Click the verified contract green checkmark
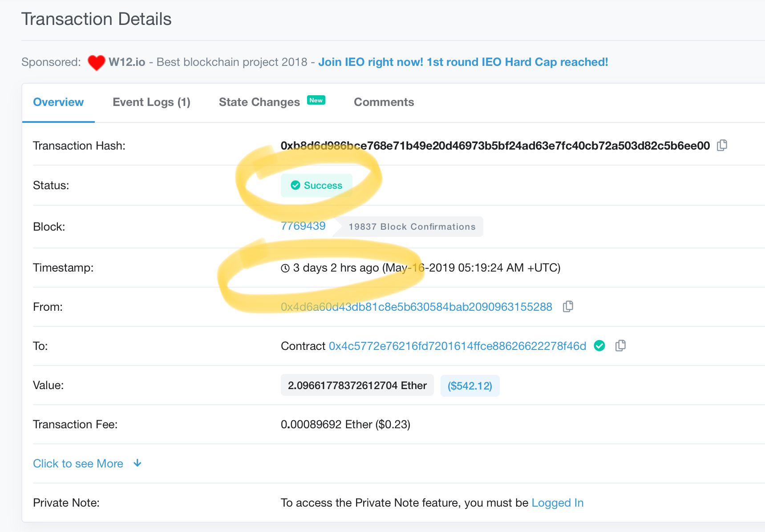 tap(599, 346)
